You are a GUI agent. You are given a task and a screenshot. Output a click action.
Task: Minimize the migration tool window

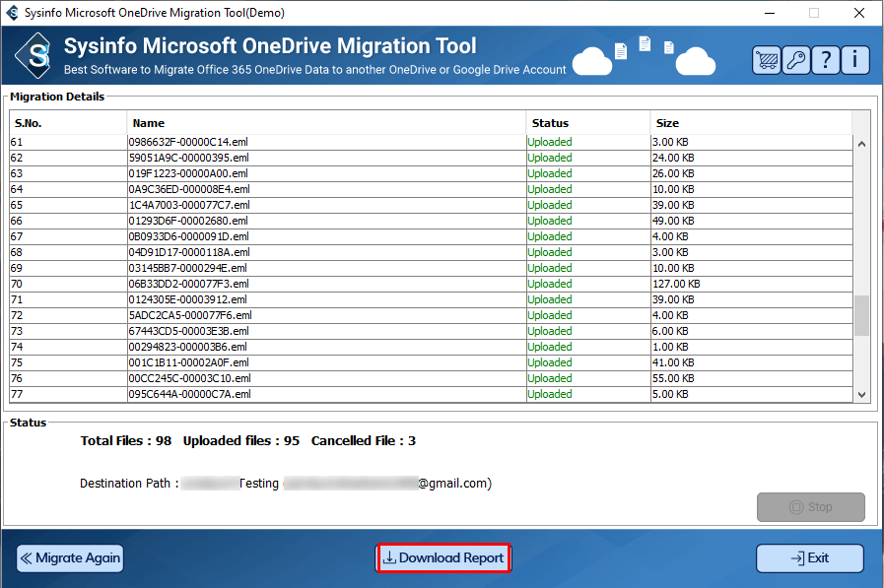768,13
